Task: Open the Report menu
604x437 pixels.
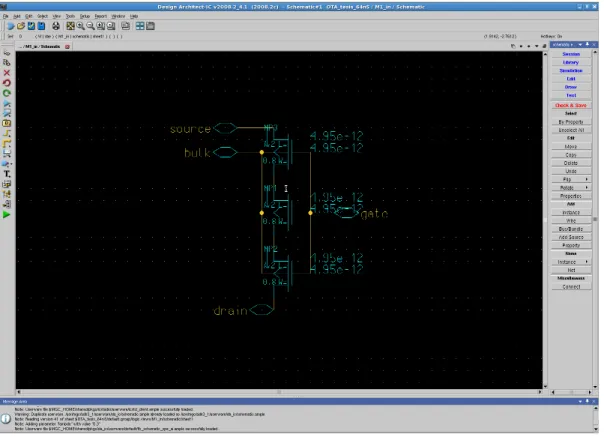Action: click(x=101, y=16)
